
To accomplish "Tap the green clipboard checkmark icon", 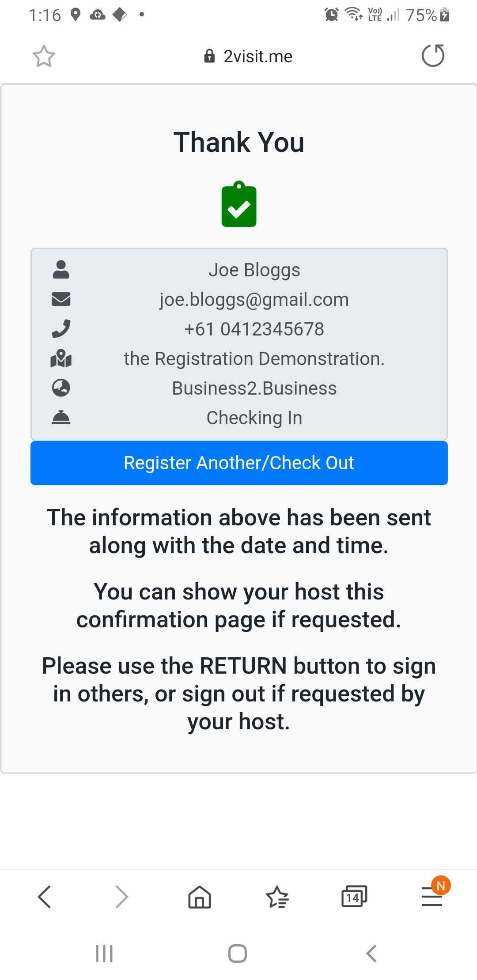I will [239, 204].
